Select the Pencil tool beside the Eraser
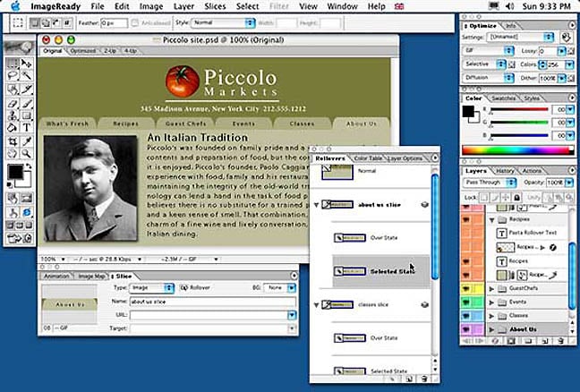The height and width of the screenshot is (392, 580). pos(26,103)
